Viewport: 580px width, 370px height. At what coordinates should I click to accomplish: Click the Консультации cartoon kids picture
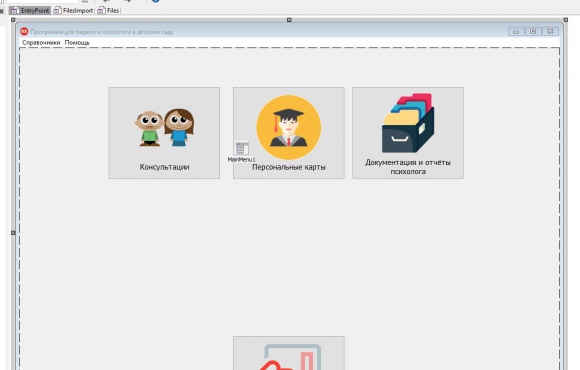(x=164, y=128)
